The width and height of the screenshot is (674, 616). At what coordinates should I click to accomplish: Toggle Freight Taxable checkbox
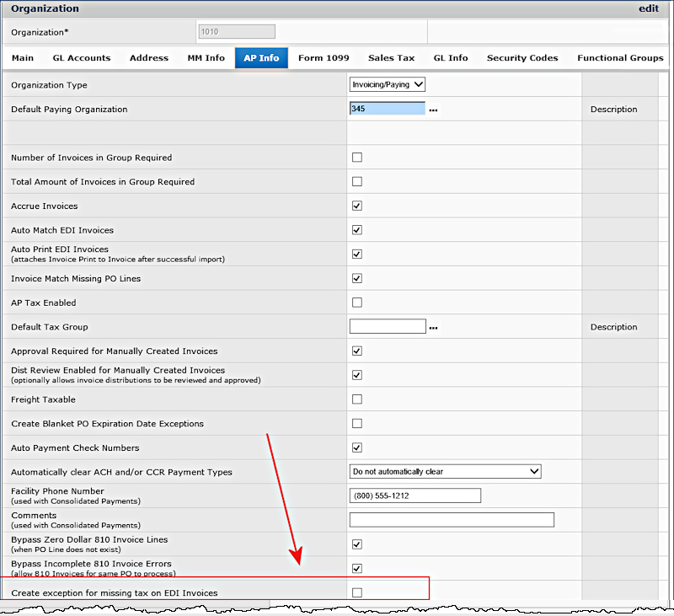[357, 399]
